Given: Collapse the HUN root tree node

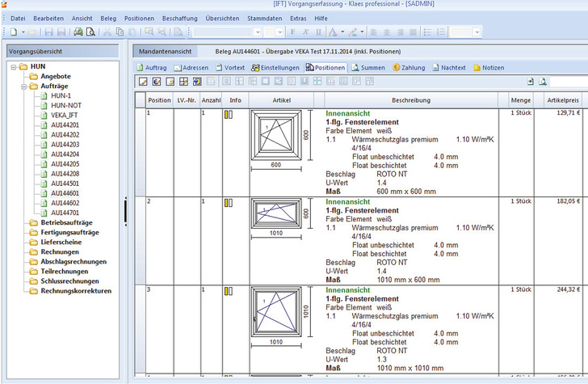Looking at the screenshot, I should (15, 66).
